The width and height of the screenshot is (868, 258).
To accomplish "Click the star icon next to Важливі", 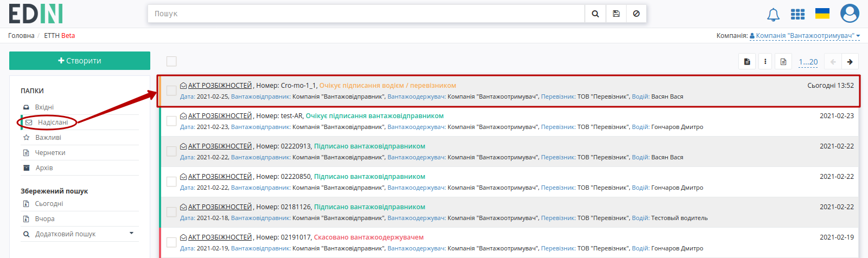I will point(26,138).
